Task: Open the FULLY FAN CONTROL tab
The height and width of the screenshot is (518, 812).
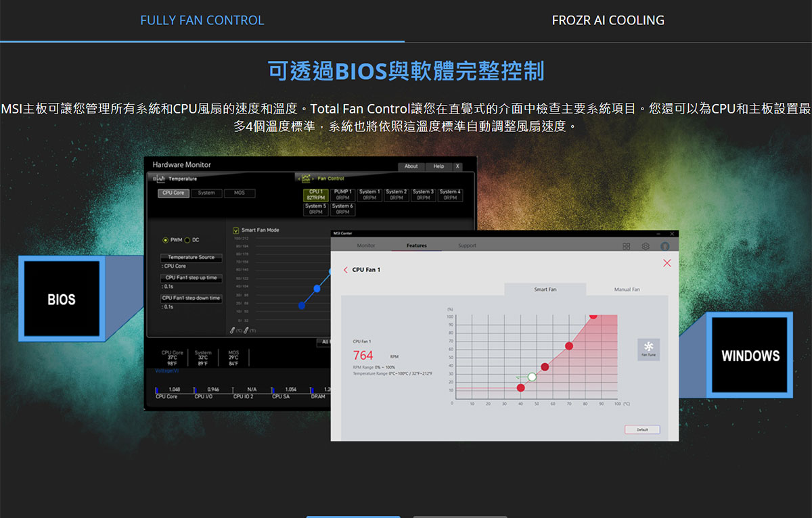Action: coord(202,20)
